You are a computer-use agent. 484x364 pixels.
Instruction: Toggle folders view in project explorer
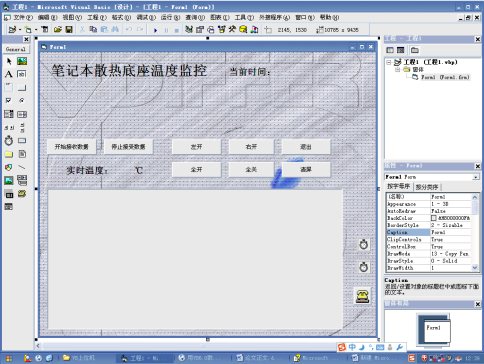click(415, 50)
